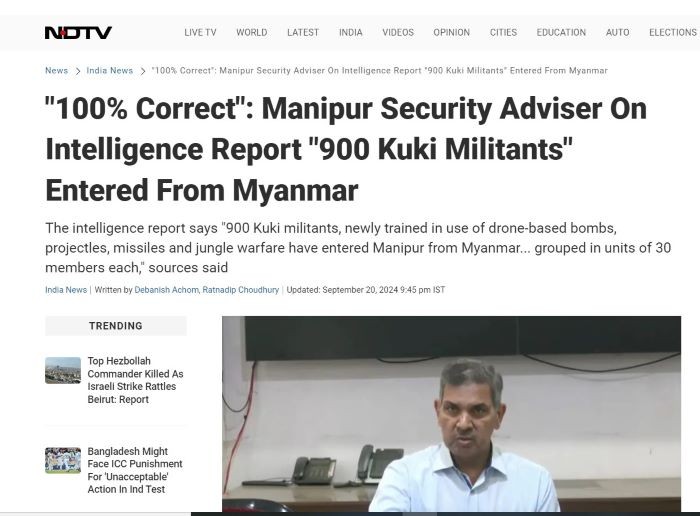The width and height of the screenshot is (700, 516).
Task: Navigate to the OPINION section
Action: [451, 33]
